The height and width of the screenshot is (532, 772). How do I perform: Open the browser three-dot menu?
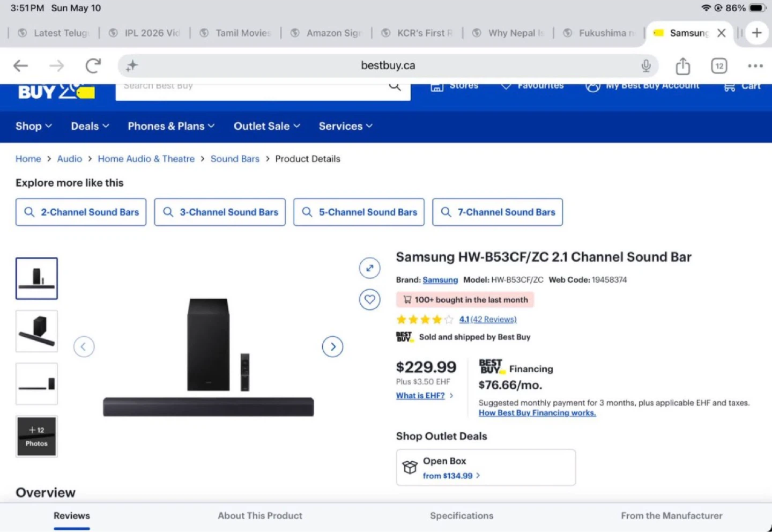(x=755, y=66)
